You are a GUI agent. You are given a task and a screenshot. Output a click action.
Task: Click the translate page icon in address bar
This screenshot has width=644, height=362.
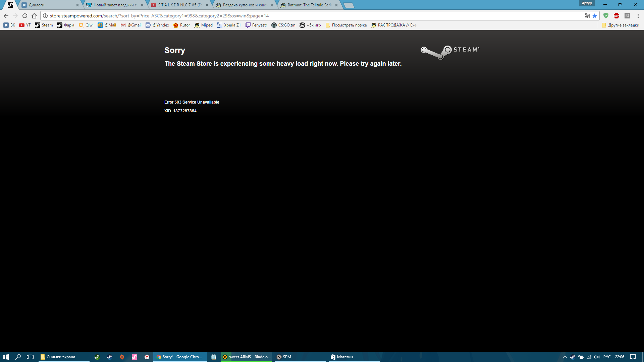(587, 16)
